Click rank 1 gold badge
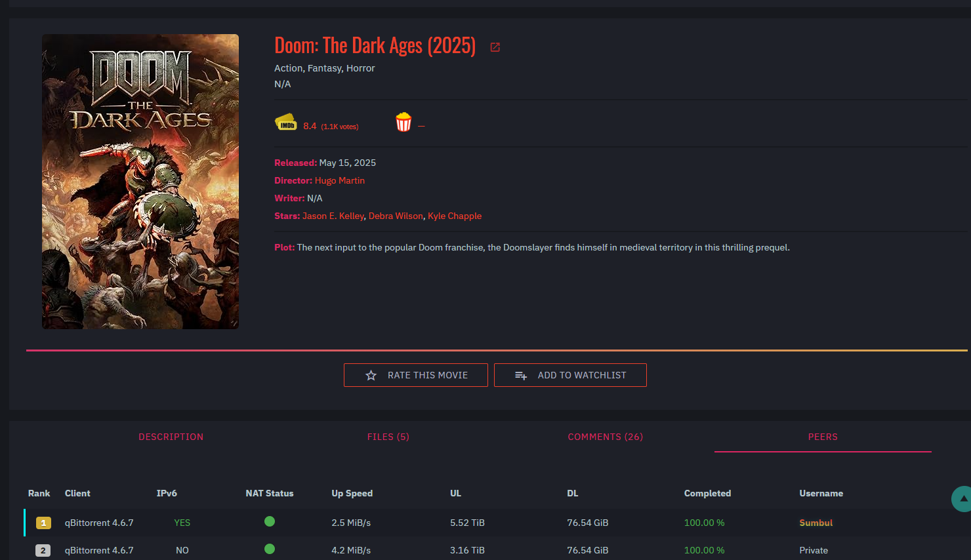This screenshot has width=971, height=560. [43, 523]
